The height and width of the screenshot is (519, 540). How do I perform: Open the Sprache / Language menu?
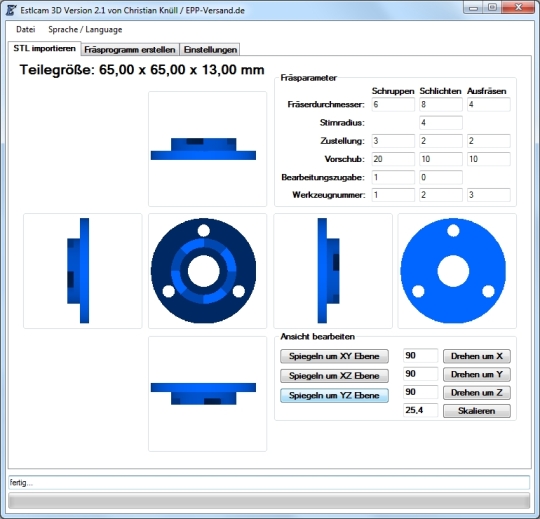(85, 30)
